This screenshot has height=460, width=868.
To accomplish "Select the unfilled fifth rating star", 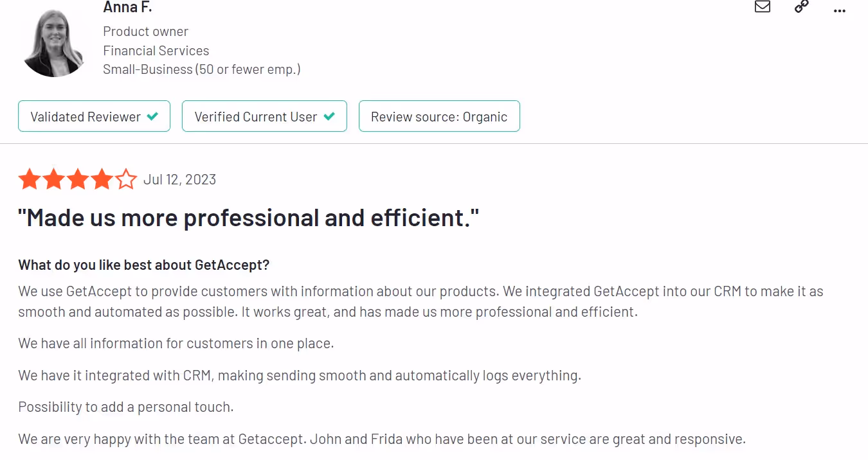I will 126,179.
